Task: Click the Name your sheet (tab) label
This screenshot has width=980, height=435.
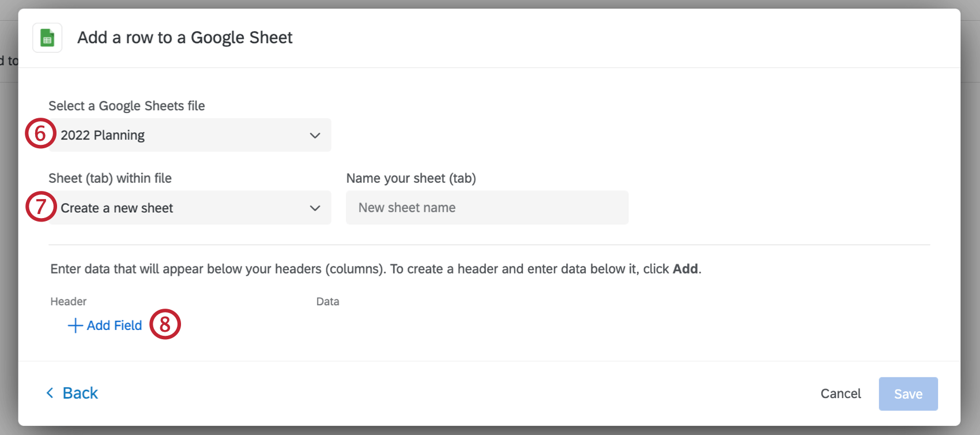Action: point(411,178)
